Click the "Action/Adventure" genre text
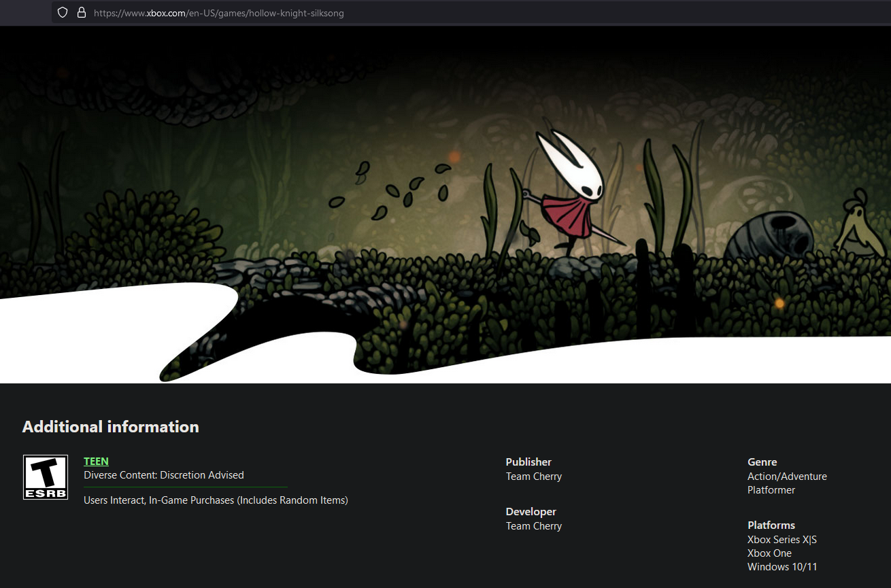Screen dimensions: 891x588 tap(787, 477)
